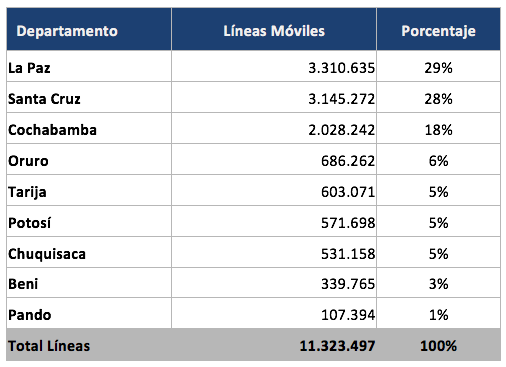Select the Pando row label
The height and width of the screenshot is (367, 506).
tap(30, 315)
